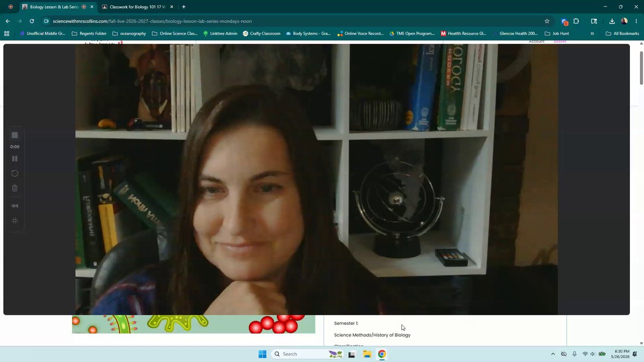Screen dimensions: 644x362
Task: Open the Online Voice Record... bookmark
Action: 360,34
